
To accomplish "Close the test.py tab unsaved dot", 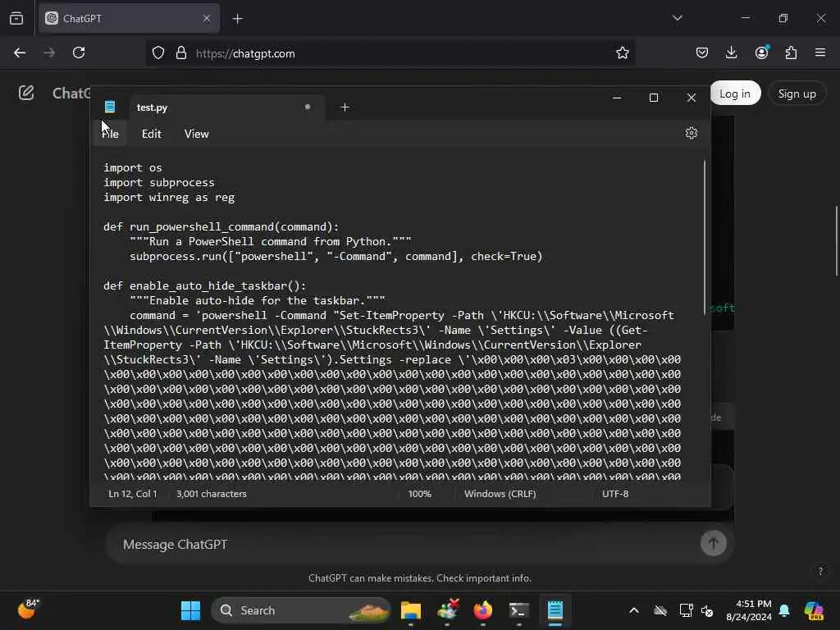I will pos(308,107).
